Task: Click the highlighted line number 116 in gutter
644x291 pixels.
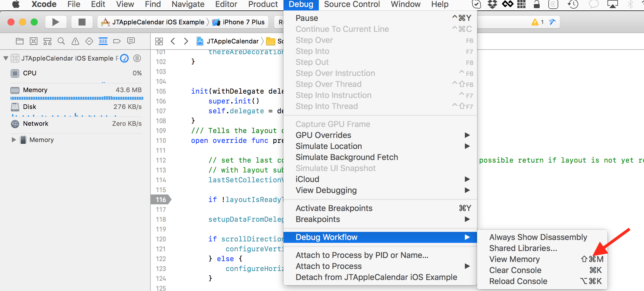Action: tap(161, 200)
